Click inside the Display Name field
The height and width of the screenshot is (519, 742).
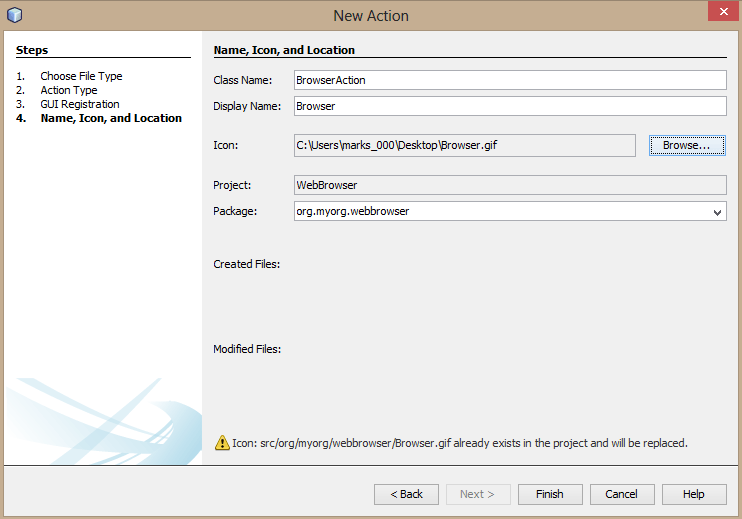[x=509, y=106]
